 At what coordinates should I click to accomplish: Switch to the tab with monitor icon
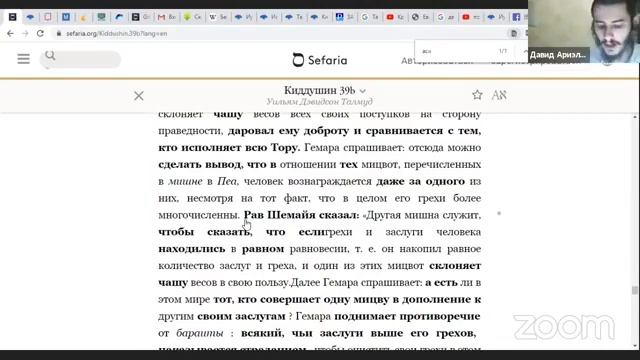(x=101, y=17)
